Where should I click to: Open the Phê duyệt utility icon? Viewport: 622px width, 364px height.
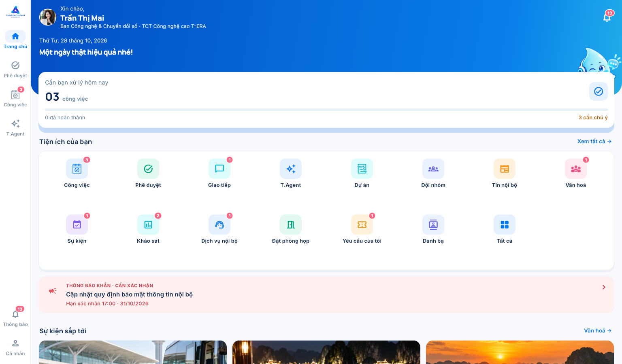tap(148, 169)
